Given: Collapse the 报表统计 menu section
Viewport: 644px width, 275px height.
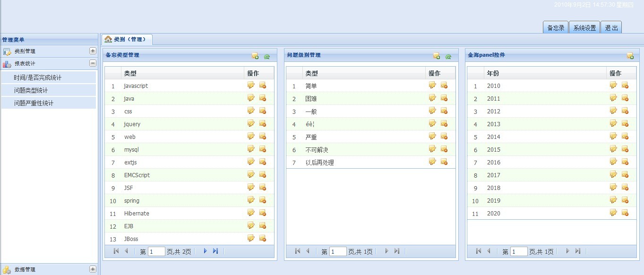Looking at the screenshot, I should (93, 62).
